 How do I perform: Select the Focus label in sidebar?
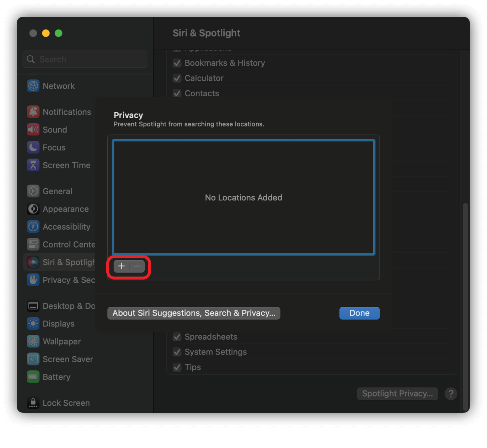click(x=54, y=147)
